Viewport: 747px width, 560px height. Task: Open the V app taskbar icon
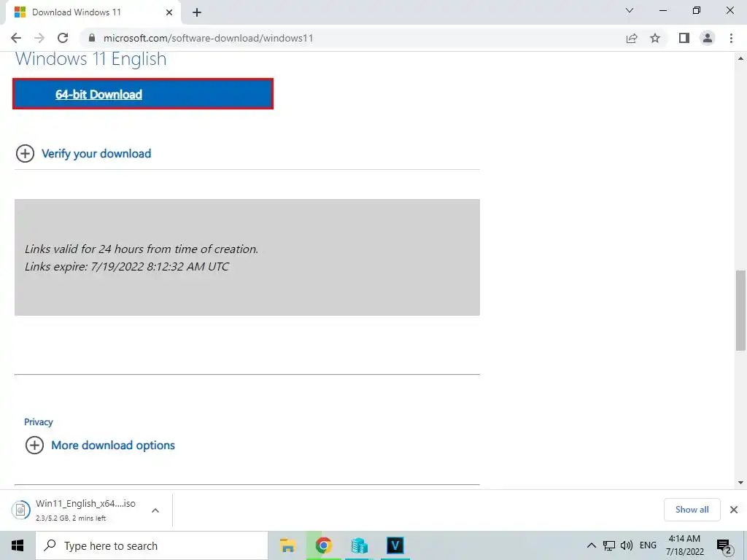click(x=395, y=545)
